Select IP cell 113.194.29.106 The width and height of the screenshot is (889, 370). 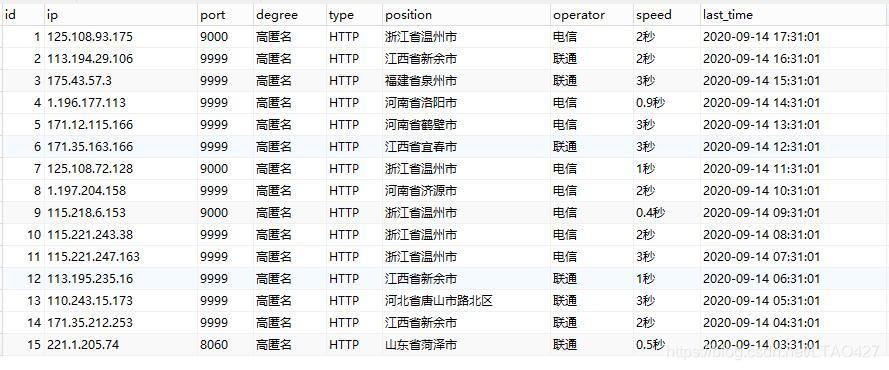coord(90,59)
